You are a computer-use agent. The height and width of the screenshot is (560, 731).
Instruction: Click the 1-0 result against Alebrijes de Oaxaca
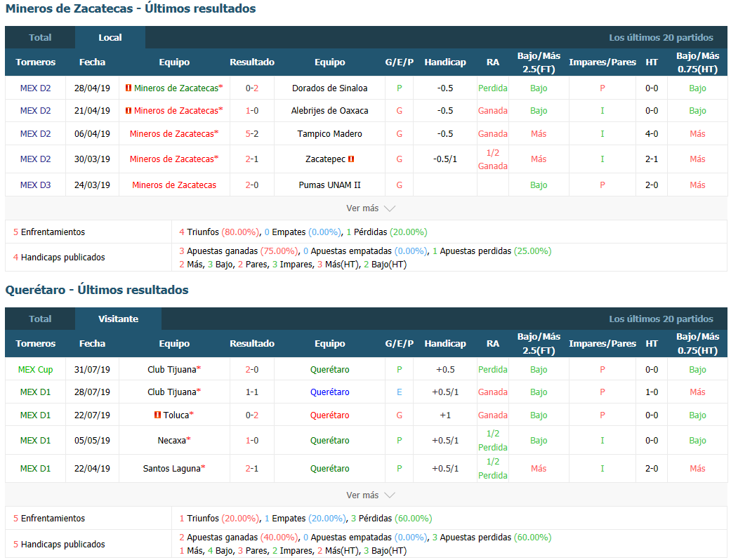point(252,111)
